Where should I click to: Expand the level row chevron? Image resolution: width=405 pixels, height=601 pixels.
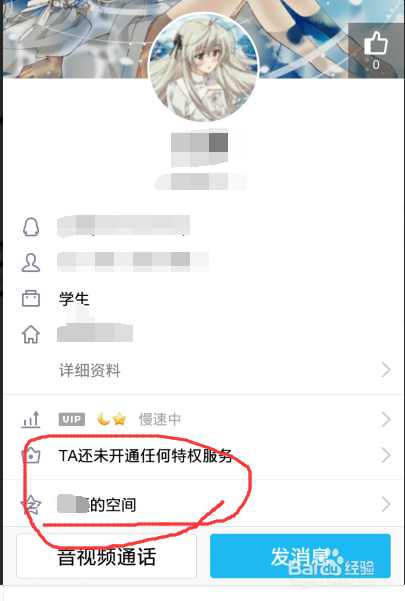coord(386,419)
